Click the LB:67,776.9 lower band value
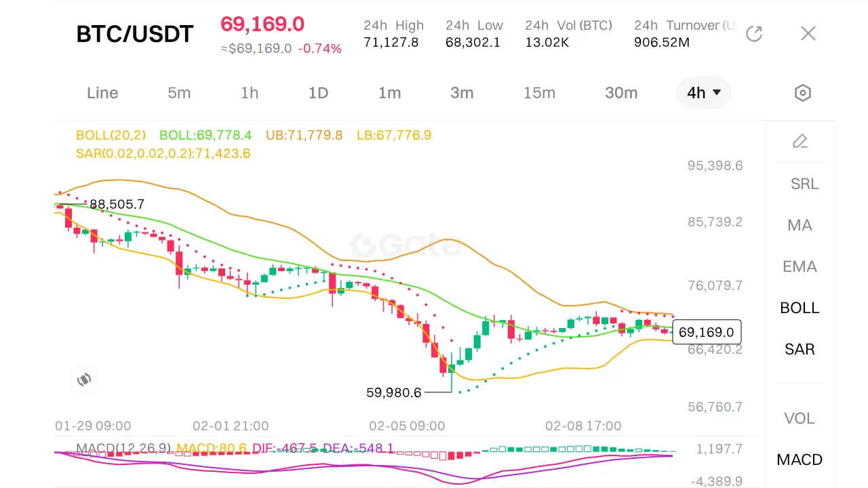Screen dimensions: 868x488 pyautogui.click(x=394, y=135)
